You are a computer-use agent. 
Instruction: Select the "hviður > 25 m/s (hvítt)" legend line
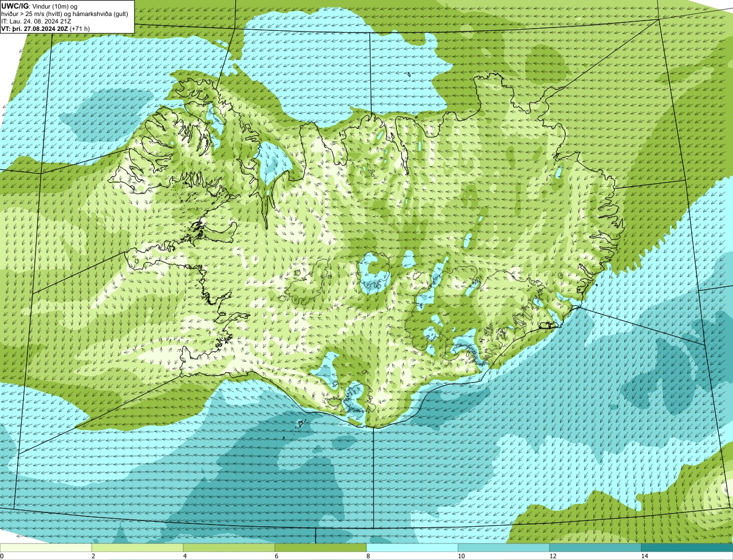click(x=65, y=13)
